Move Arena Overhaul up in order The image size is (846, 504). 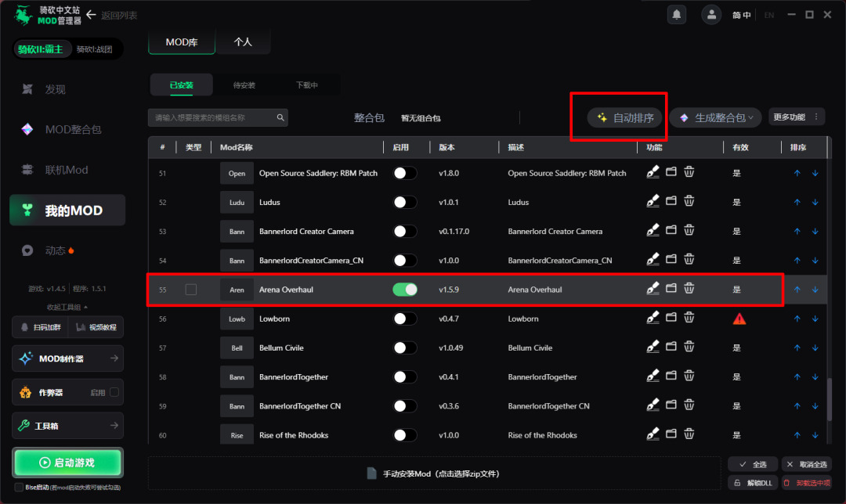(797, 290)
